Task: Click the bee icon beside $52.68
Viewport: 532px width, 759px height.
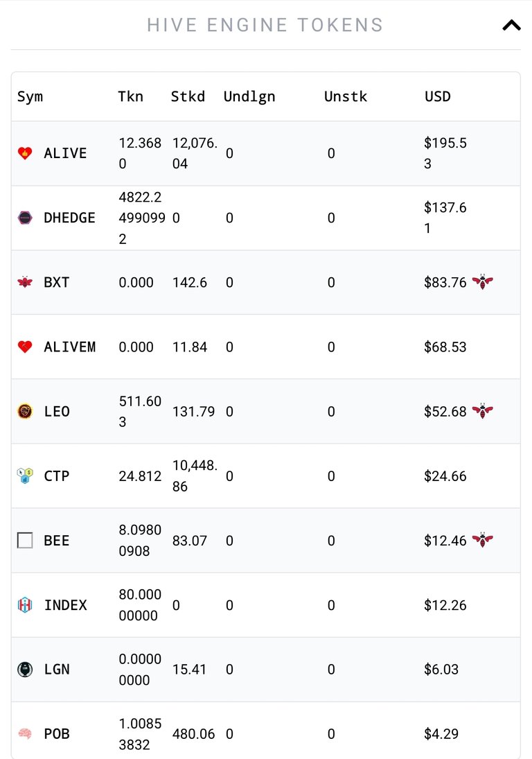Action: click(483, 411)
